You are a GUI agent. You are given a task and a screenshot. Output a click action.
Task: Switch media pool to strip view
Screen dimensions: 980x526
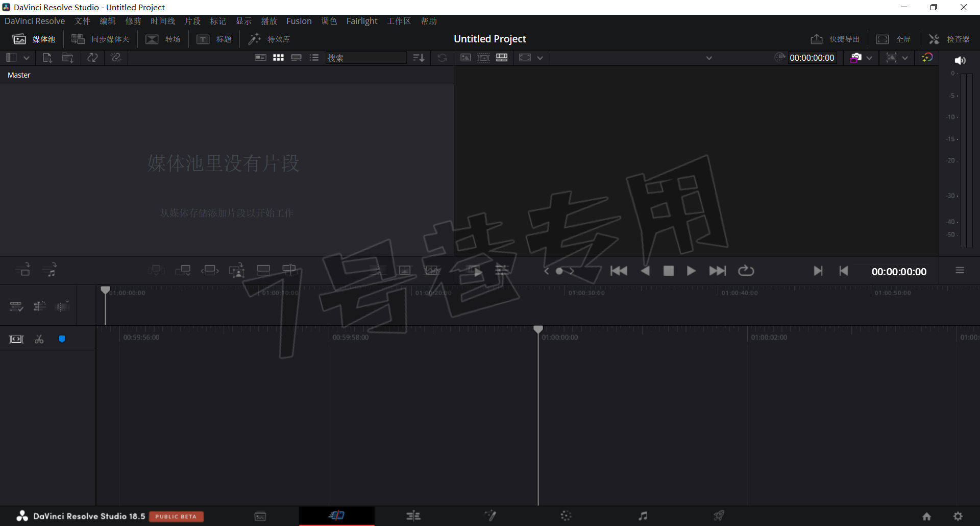pyautogui.click(x=296, y=58)
